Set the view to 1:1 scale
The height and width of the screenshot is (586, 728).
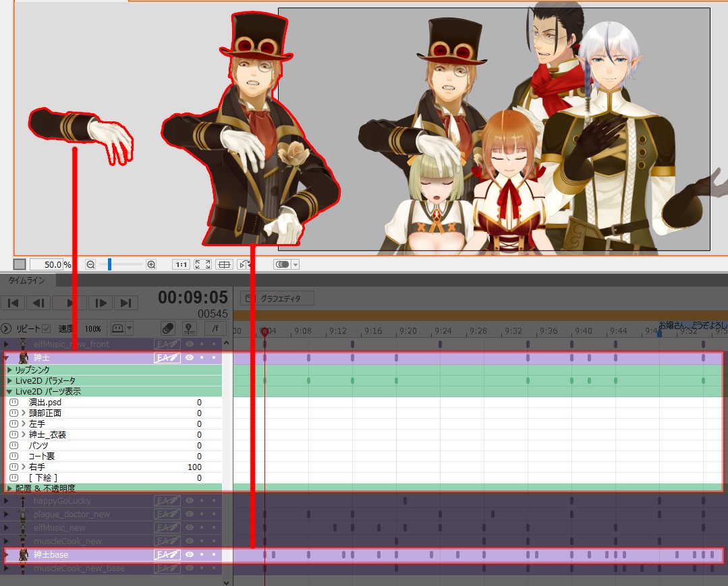click(181, 264)
